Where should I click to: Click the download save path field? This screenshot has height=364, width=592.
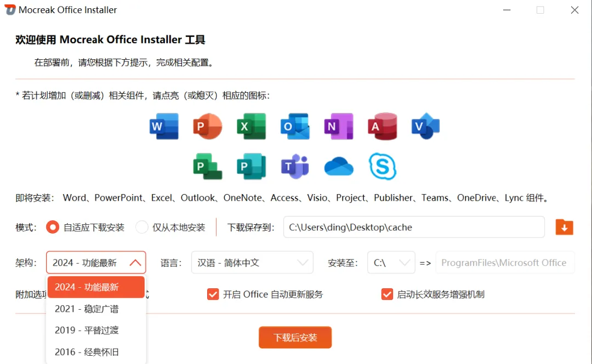(x=414, y=228)
